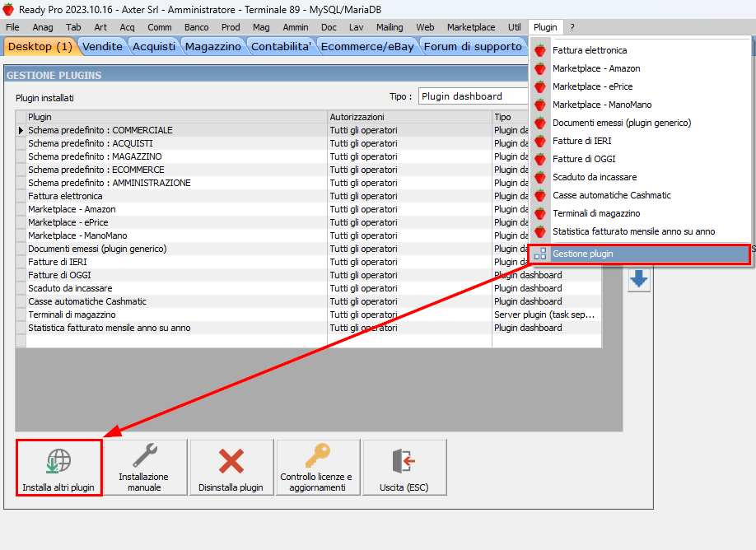
Task: Open the Tipo combo box showing Plugin dashboard
Action: 473,96
